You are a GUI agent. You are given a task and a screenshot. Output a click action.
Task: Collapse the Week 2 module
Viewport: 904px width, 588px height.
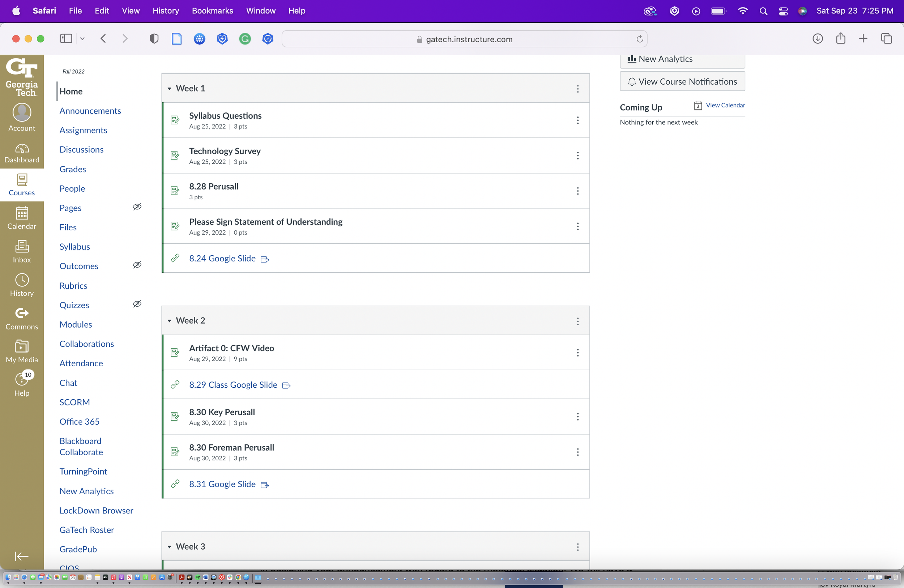pyautogui.click(x=169, y=321)
